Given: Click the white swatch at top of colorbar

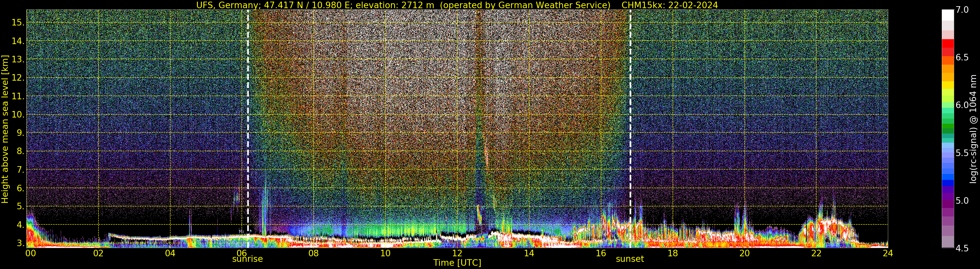Looking at the screenshot, I should (948, 15).
